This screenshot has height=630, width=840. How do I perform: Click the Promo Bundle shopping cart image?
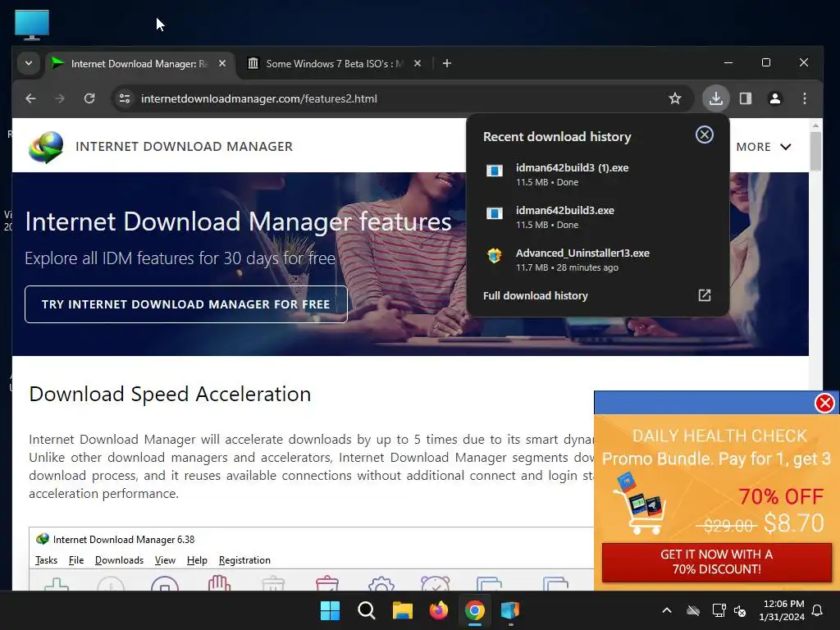coord(640,504)
